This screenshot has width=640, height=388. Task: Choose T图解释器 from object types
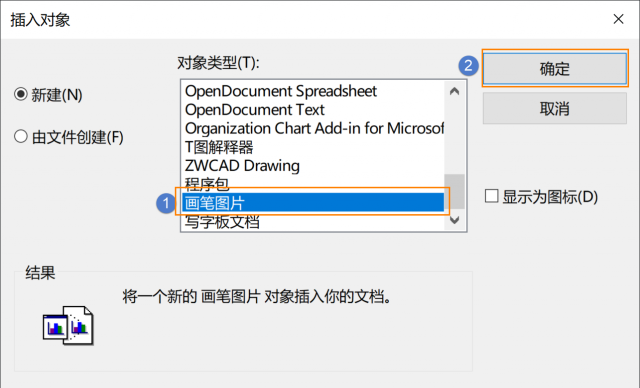(x=313, y=147)
